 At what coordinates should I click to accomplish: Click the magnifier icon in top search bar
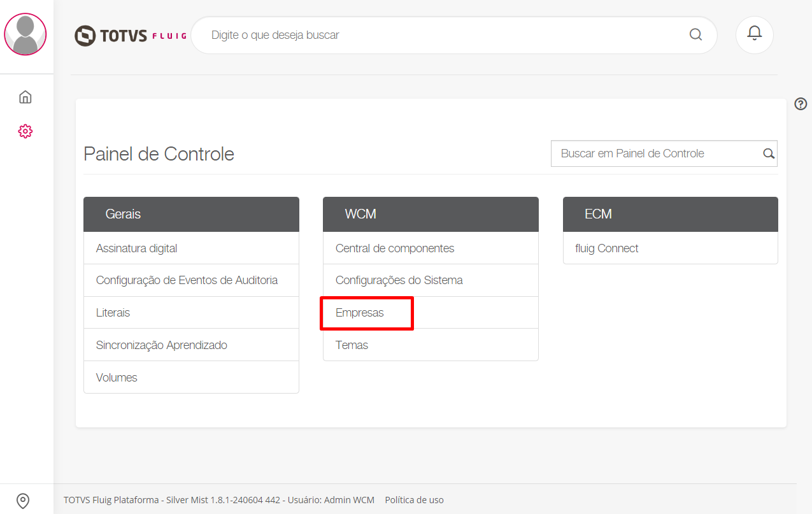(695, 34)
